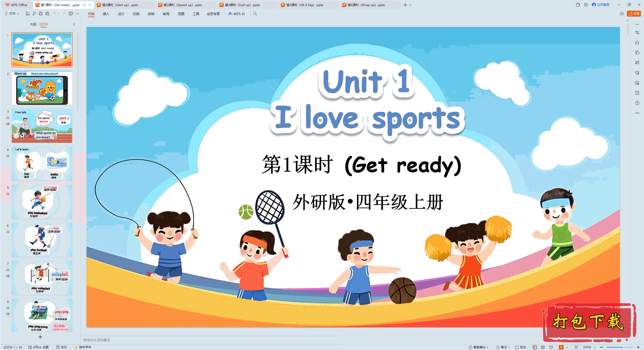This screenshot has height=350, width=644.
Task: Toggle Reading view book icon
Action: click(x=551, y=347)
